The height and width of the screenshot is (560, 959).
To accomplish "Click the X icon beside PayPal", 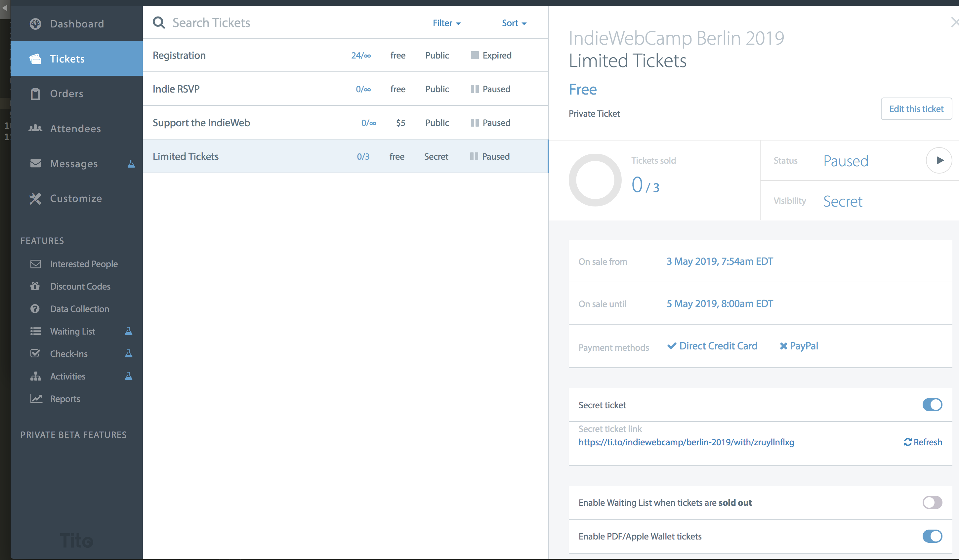I will pos(783,346).
